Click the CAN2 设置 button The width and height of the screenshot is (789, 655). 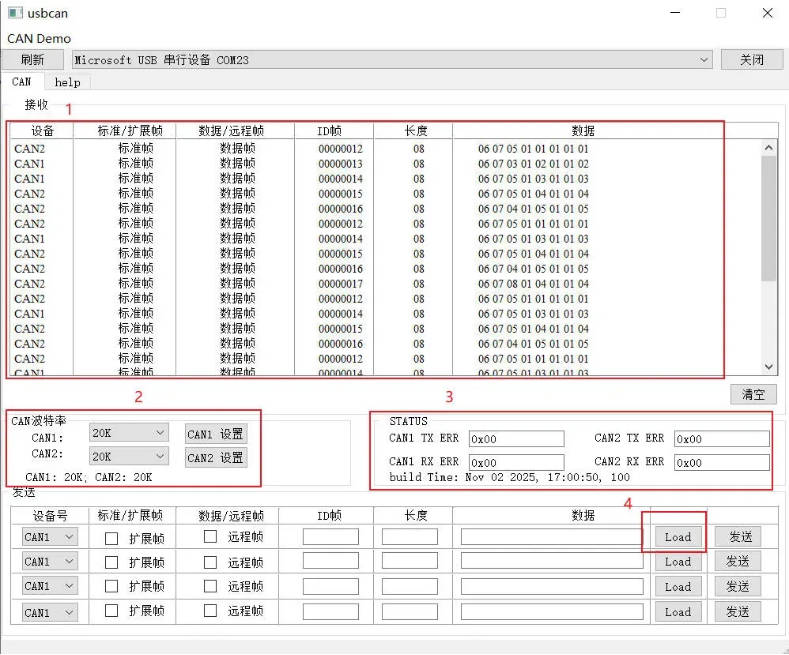pyautogui.click(x=216, y=458)
